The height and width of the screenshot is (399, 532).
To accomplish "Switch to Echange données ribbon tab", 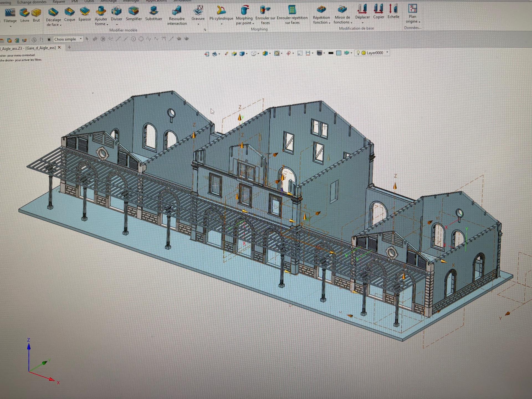I will coord(32,2).
